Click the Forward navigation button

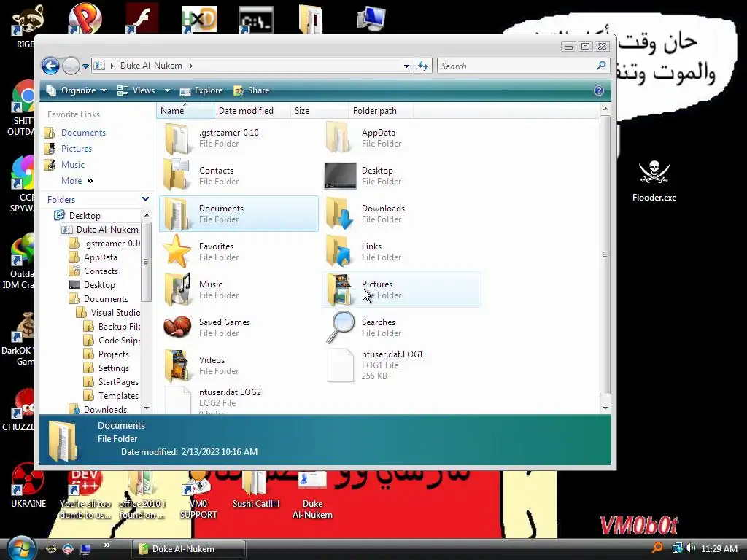(71, 66)
